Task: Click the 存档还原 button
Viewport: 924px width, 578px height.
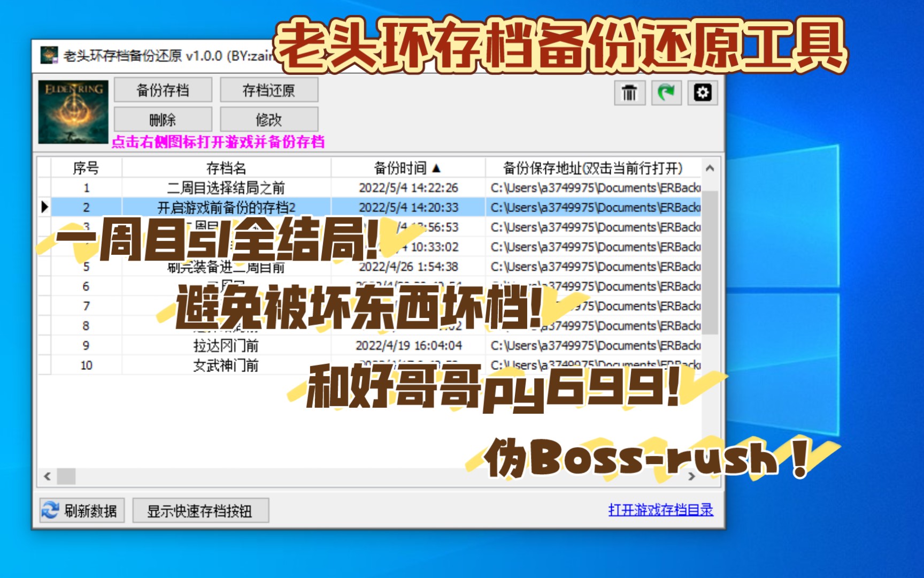Action: coord(269,90)
